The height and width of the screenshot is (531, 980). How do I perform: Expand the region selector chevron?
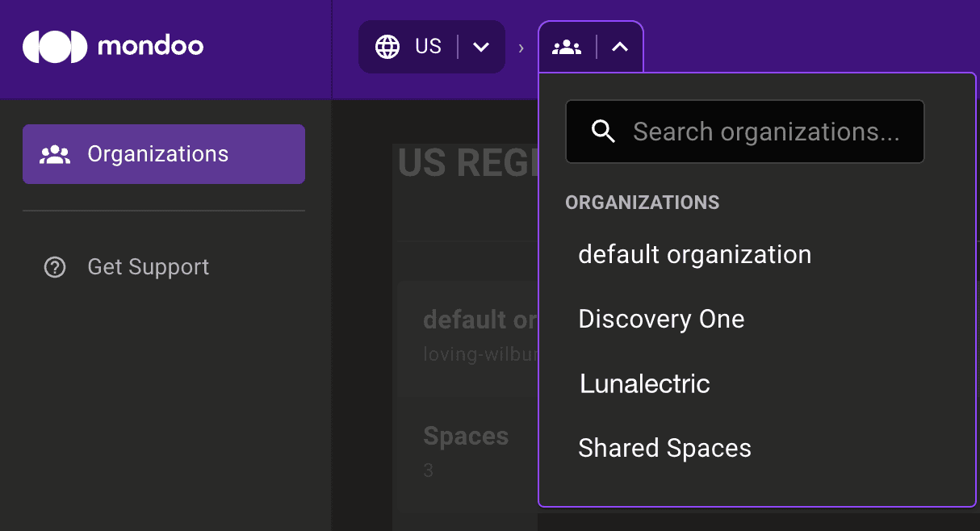tap(481, 46)
